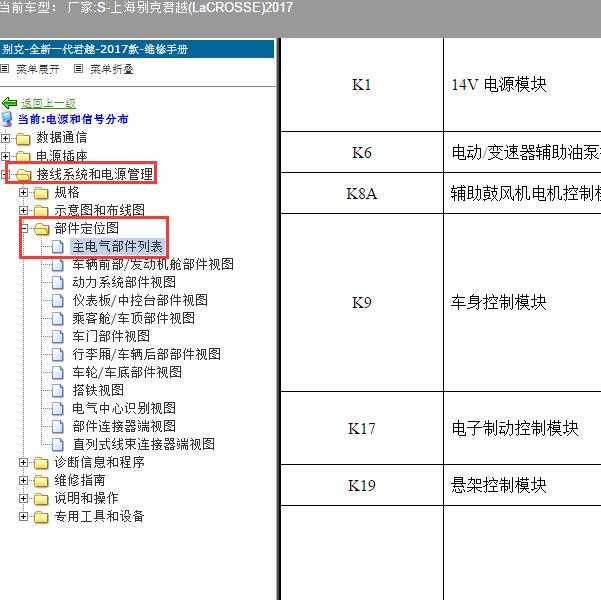Click the 接线系统和电源管理 open folder icon

coord(24,175)
